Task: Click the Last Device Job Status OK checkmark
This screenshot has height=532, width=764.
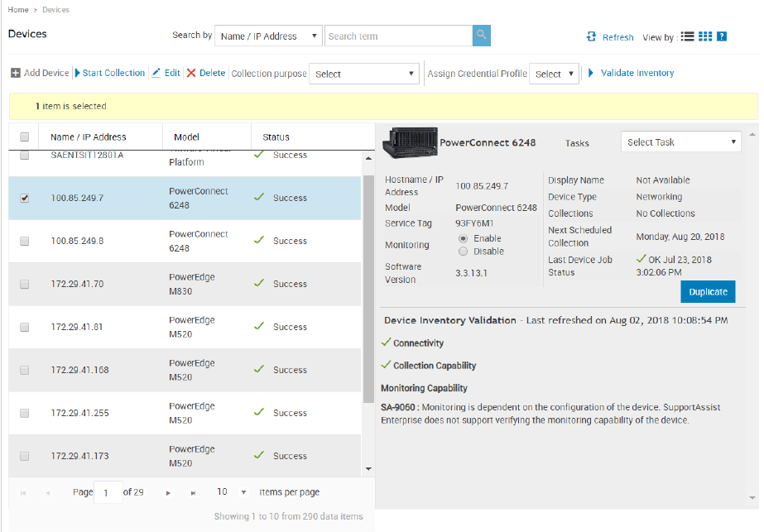Action: (641, 259)
